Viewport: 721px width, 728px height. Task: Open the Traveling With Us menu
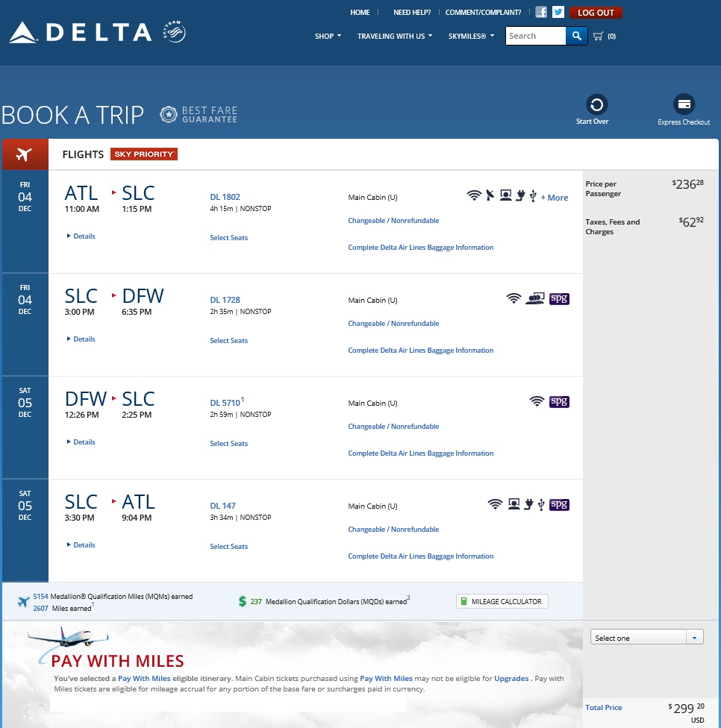pos(394,36)
